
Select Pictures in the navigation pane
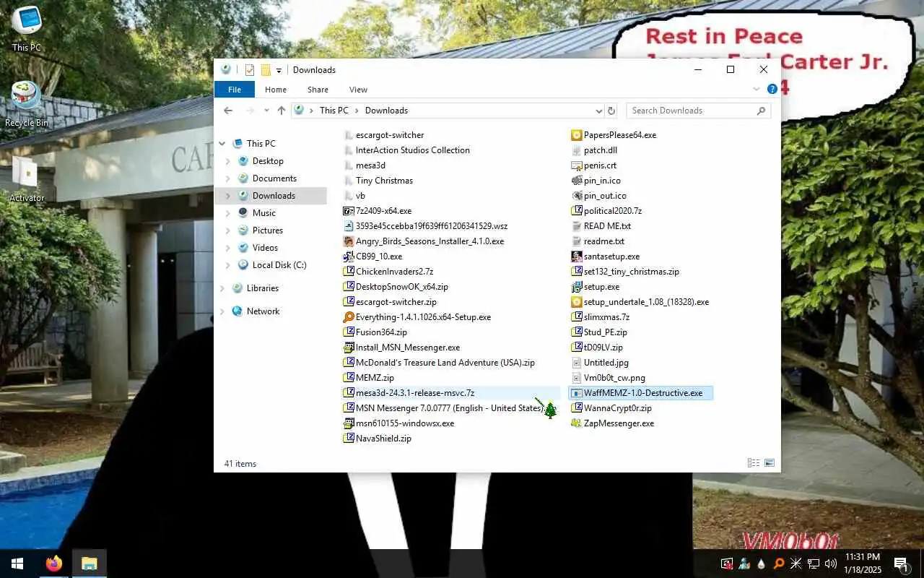point(267,230)
